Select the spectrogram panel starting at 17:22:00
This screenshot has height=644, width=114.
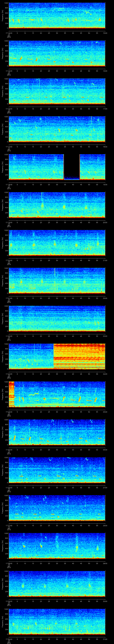(57, 318)
